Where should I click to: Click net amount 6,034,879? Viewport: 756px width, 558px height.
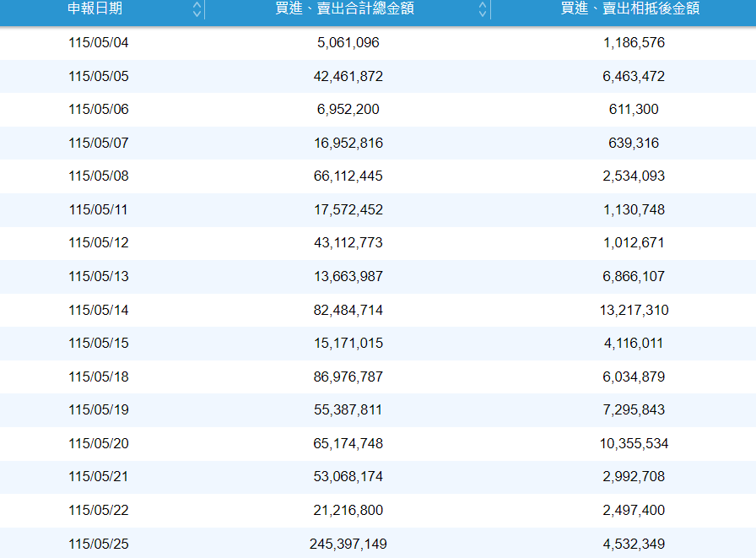pyautogui.click(x=634, y=377)
